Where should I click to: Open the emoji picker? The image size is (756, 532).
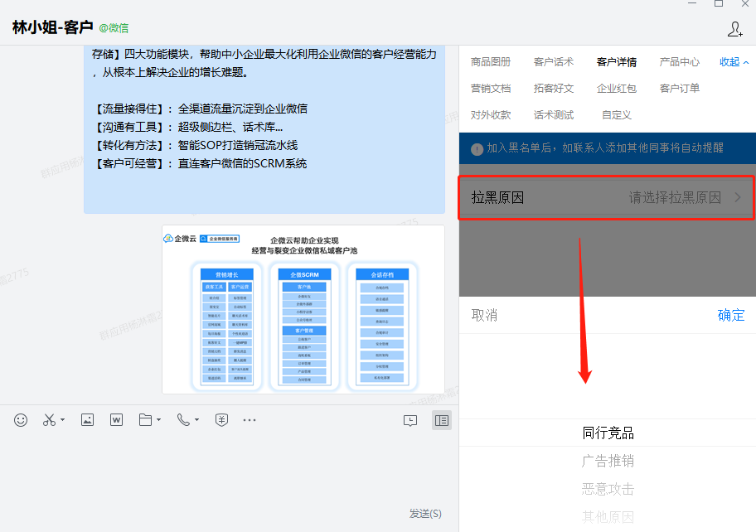(21, 420)
